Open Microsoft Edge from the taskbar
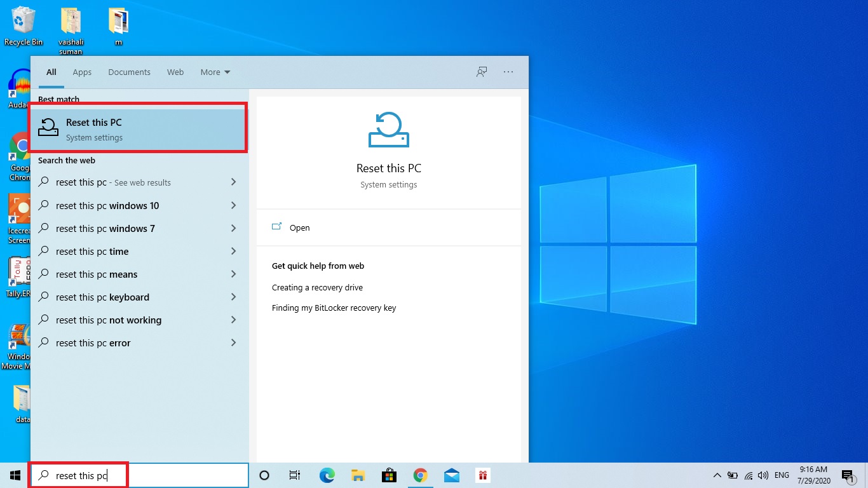The image size is (868, 488). pyautogui.click(x=327, y=475)
